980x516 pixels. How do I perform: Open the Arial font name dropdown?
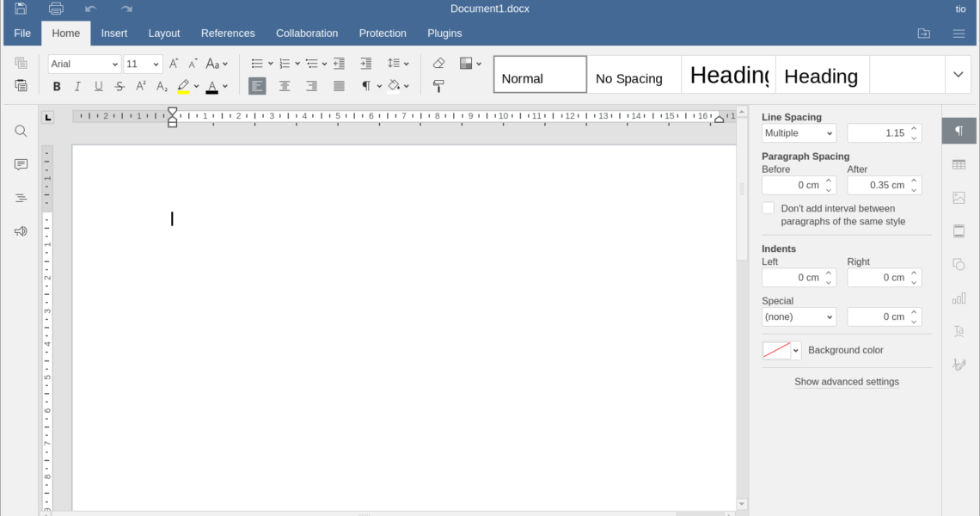click(x=84, y=64)
